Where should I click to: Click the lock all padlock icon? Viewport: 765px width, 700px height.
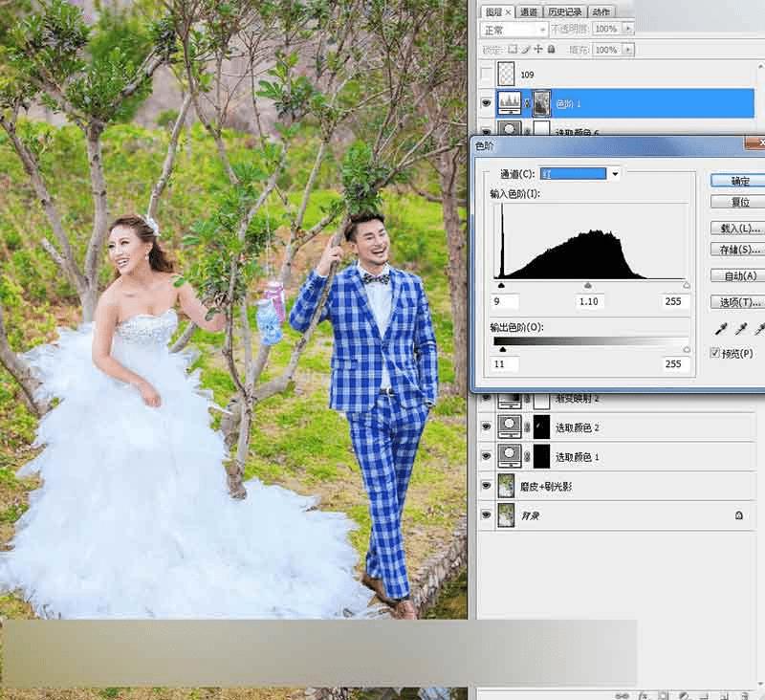pos(552,49)
